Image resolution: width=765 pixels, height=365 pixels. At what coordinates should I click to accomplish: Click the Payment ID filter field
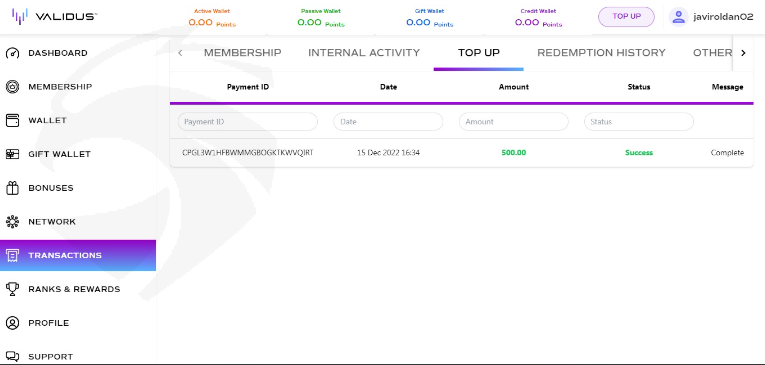pos(248,122)
